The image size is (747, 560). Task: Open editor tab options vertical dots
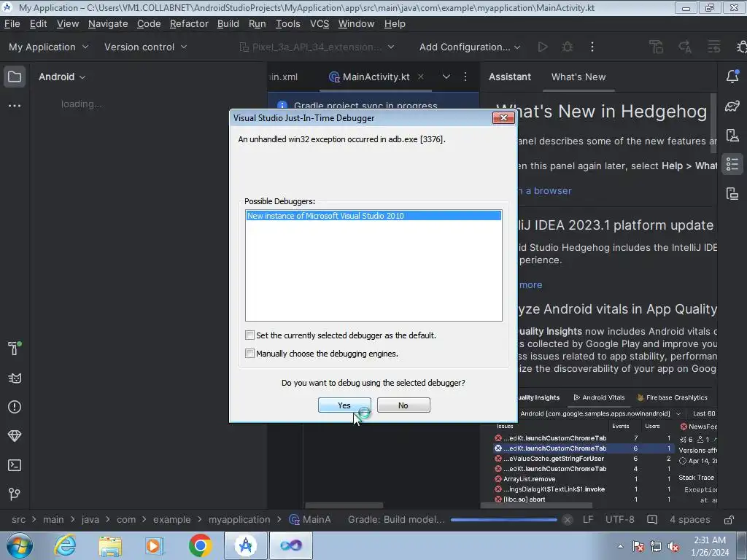465,77
